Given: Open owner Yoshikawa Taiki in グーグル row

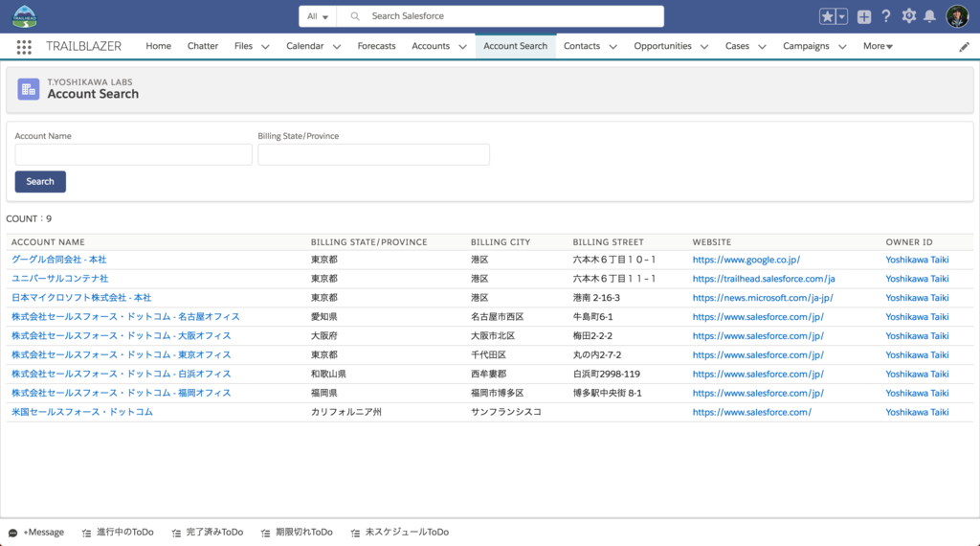Looking at the screenshot, I should tap(917, 260).
